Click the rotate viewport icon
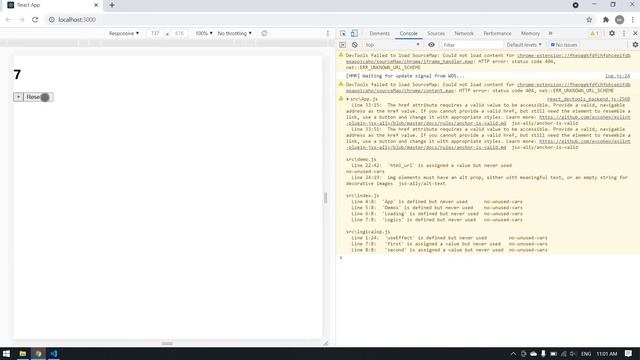640x360 pixels. point(264,33)
